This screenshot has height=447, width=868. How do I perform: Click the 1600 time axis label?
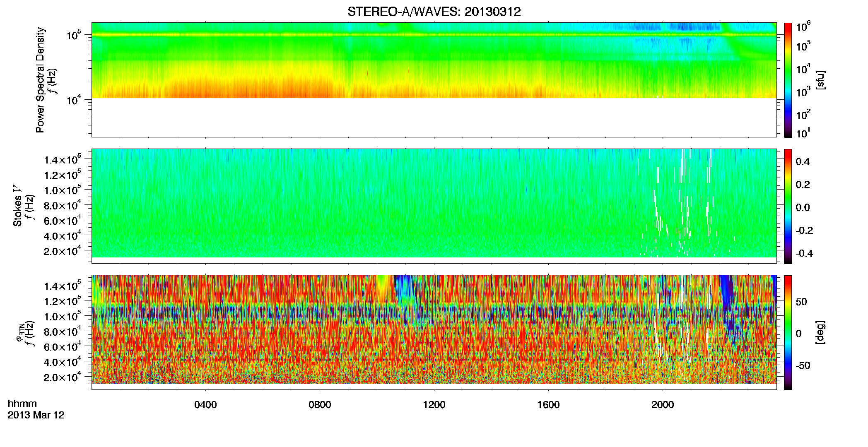pos(548,405)
